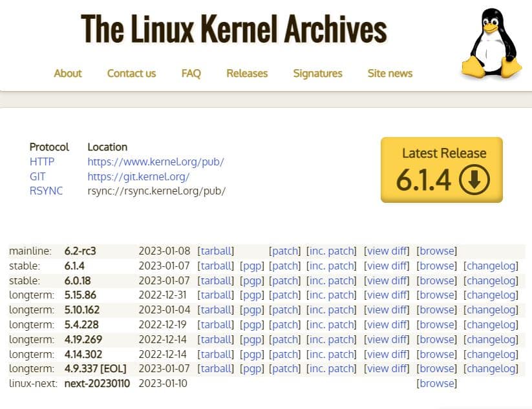Open inc. patch for 4.9.337 [EOL]

click(332, 369)
